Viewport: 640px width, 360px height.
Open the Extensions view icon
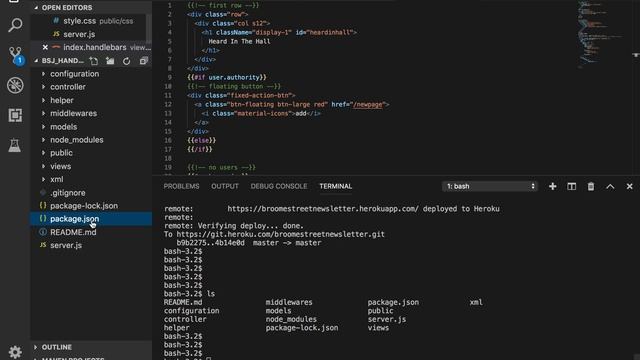tap(15, 115)
